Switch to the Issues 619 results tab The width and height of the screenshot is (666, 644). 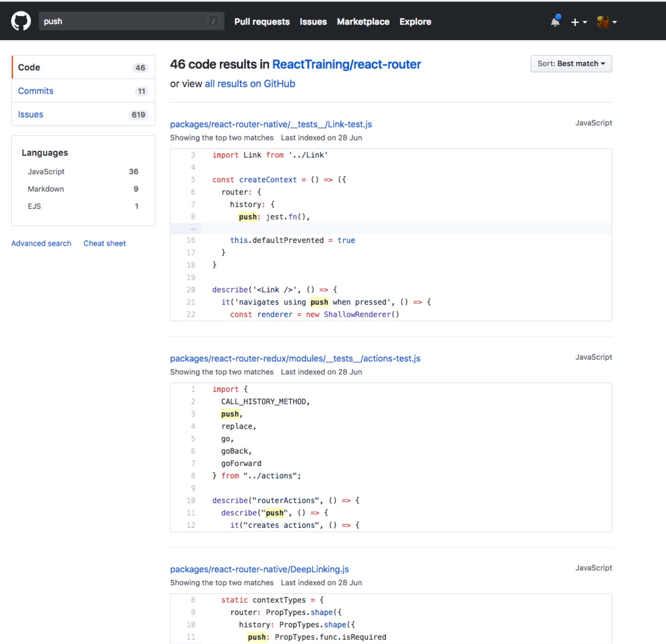[x=83, y=114]
